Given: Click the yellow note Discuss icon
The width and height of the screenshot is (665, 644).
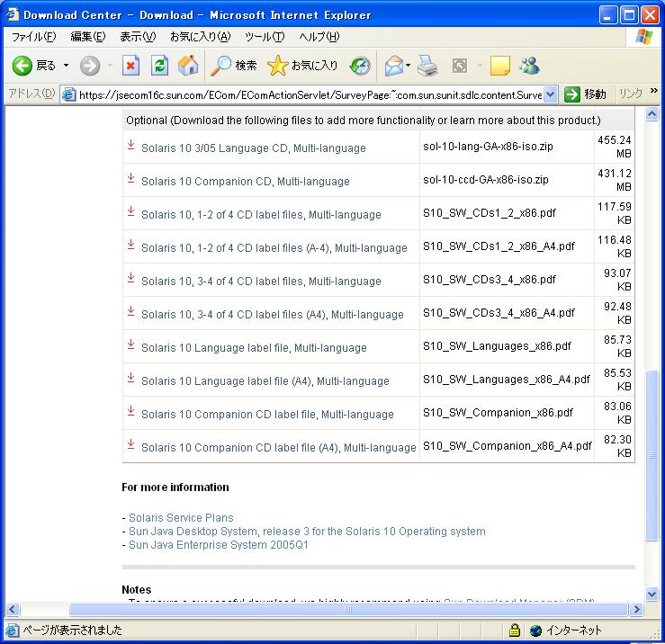Looking at the screenshot, I should tap(499, 66).
